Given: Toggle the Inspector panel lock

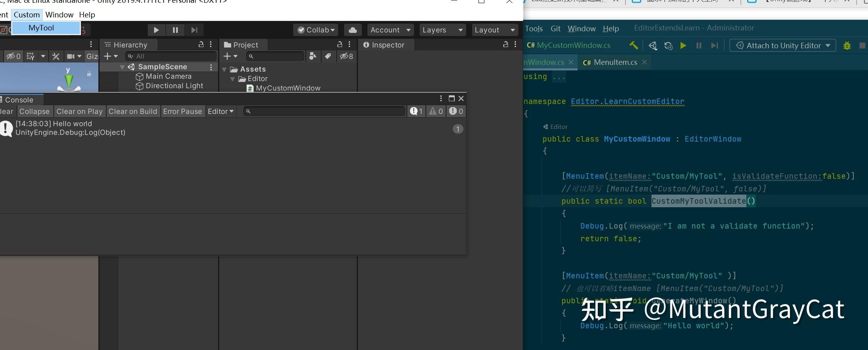Looking at the screenshot, I should (x=506, y=44).
